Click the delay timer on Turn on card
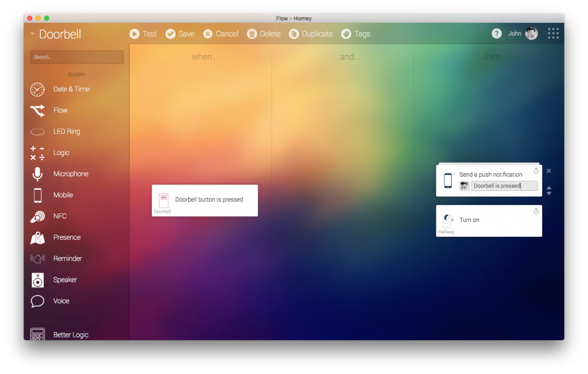 coord(536,212)
